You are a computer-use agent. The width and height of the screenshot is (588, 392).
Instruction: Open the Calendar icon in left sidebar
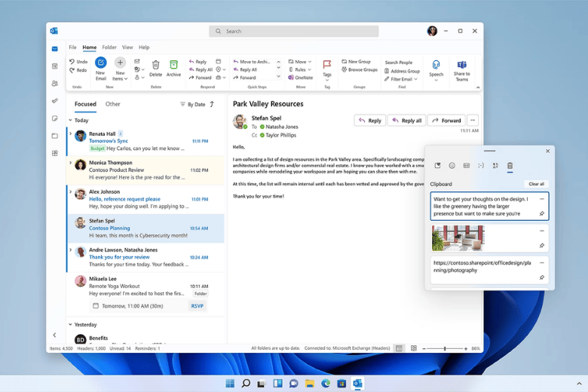coord(55,66)
